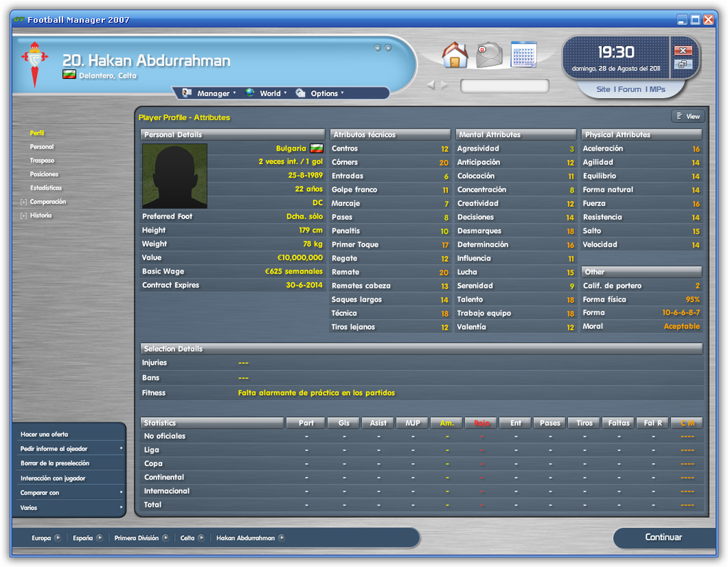Click the Bulgarian flag beside Delantero, Celta

69,75
